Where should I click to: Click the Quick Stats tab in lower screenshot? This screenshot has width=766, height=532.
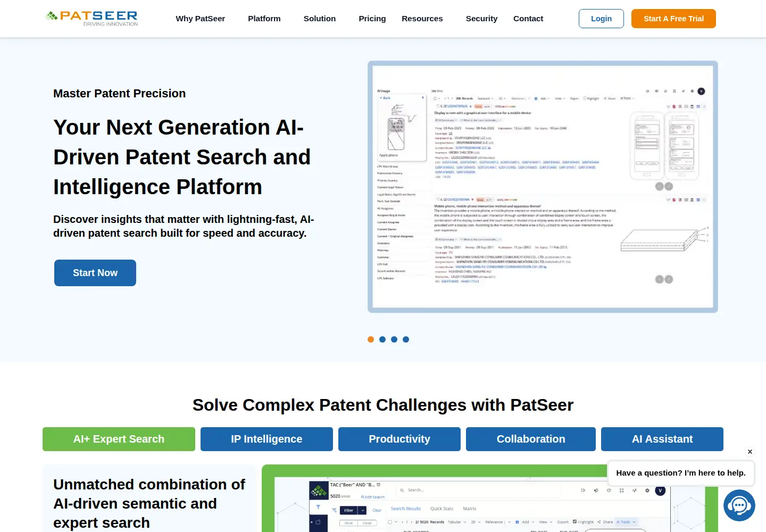click(x=442, y=509)
